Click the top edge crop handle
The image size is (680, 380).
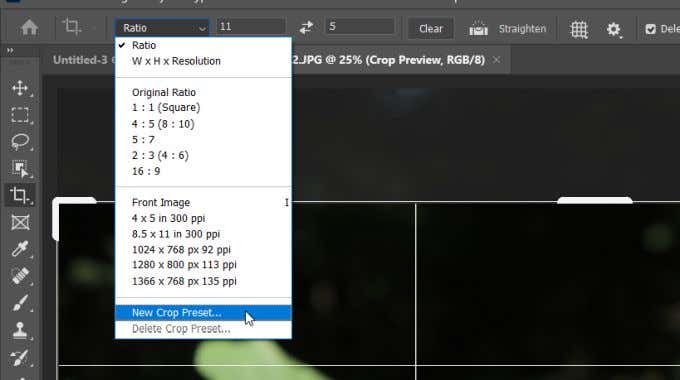(595, 200)
